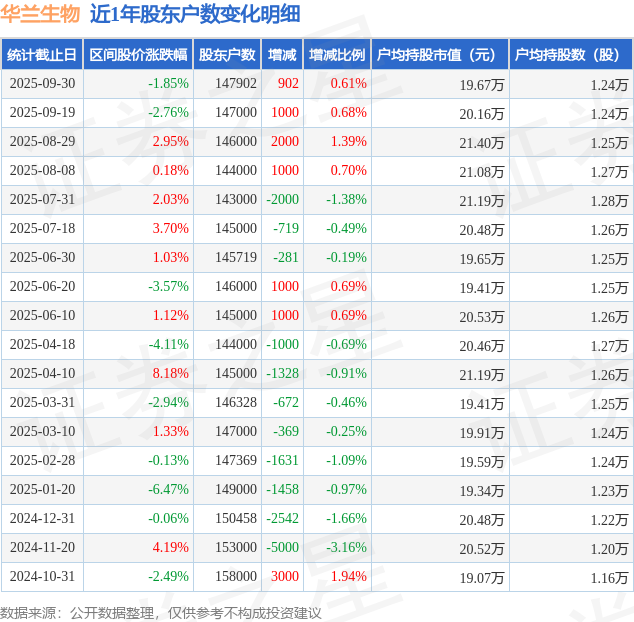
Task: Click the -6.47% price change cell
Action: point(167,490)
